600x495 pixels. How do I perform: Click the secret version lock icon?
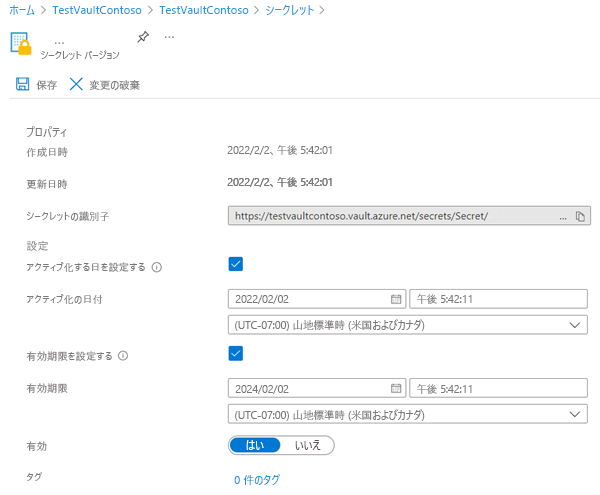21,44
